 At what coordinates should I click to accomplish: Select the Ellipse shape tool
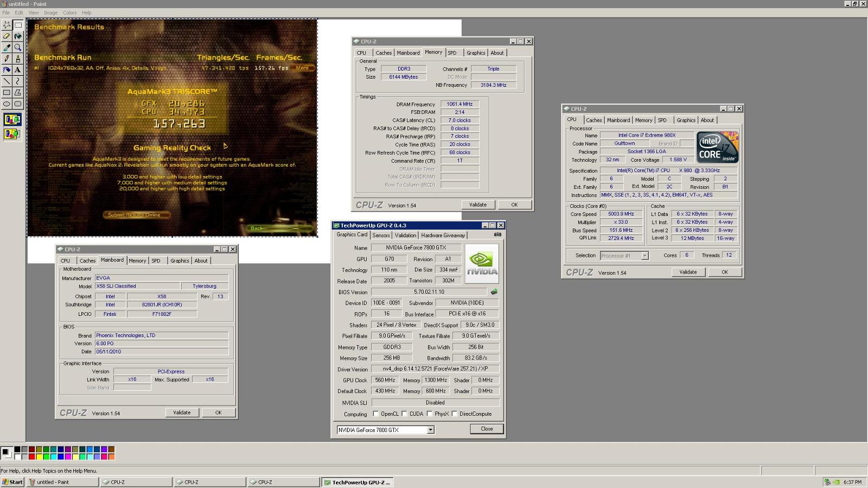click(x=7, y=104)
